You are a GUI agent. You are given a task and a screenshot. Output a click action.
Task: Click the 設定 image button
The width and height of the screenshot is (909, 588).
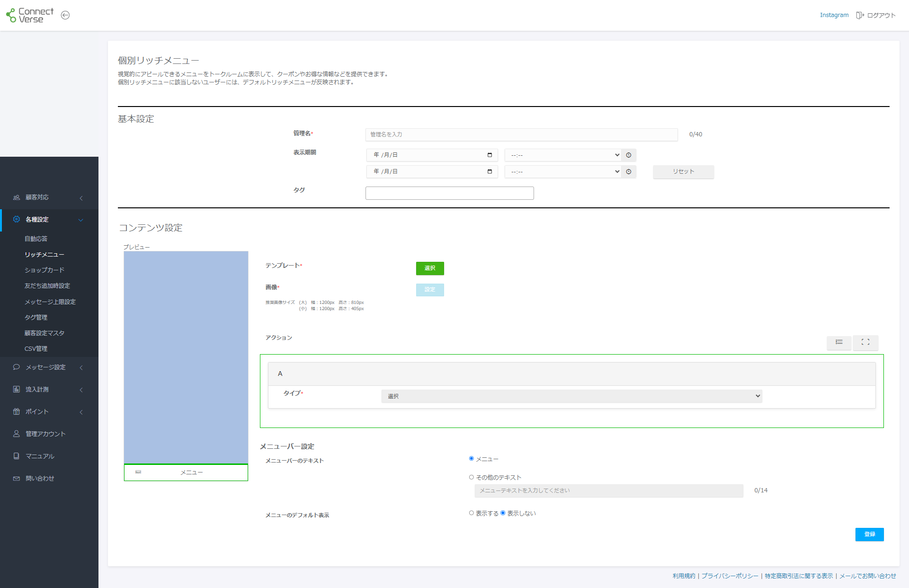click(x=430, y=289)
